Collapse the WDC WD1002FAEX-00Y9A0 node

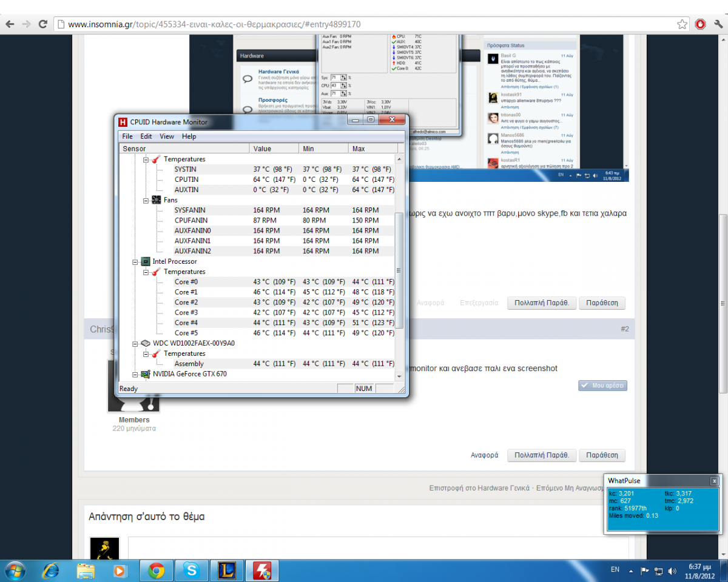135,343
